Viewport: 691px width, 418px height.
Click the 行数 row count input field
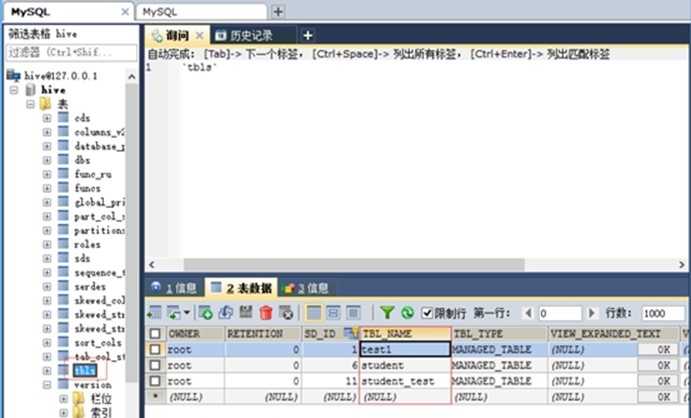coord(663,313)
